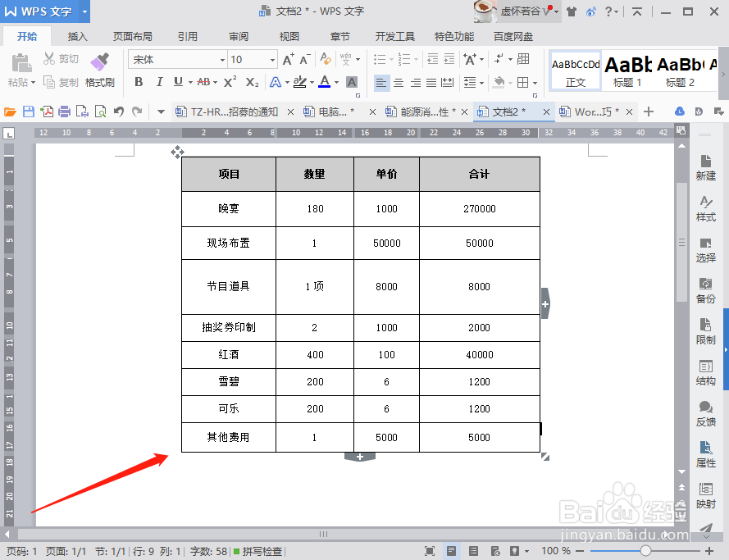Viewport: 729px width, 560px height.
Task: Open the font size dropdown
Action: tap(271, 59)
